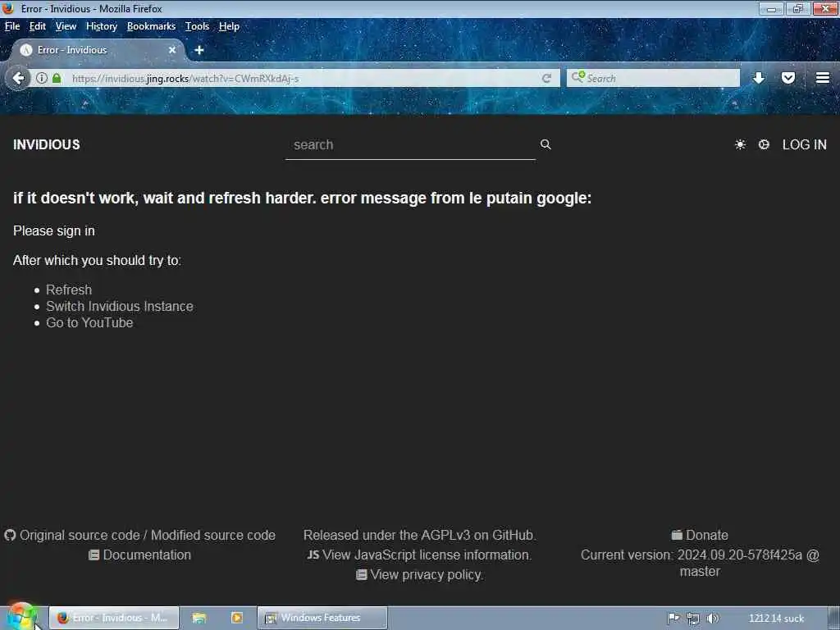Restore down the Firefox window
The width and height of the screenshot is (840, 630).
797,8
